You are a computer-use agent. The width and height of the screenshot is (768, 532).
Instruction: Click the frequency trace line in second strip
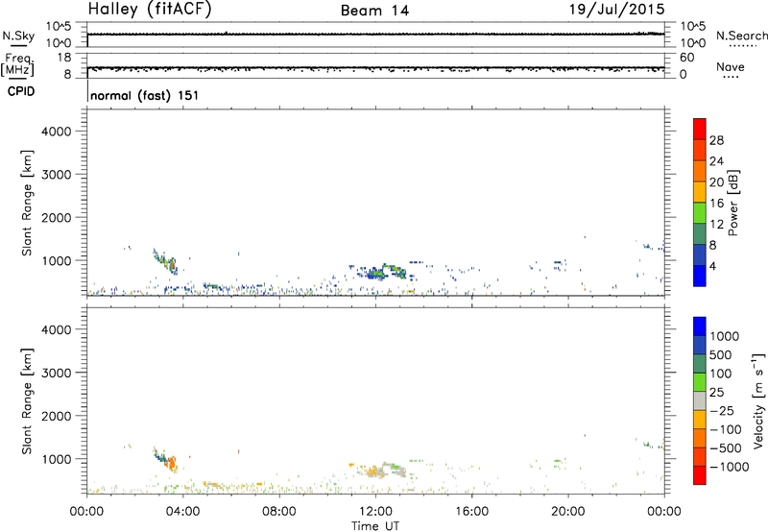pos(375,67)
